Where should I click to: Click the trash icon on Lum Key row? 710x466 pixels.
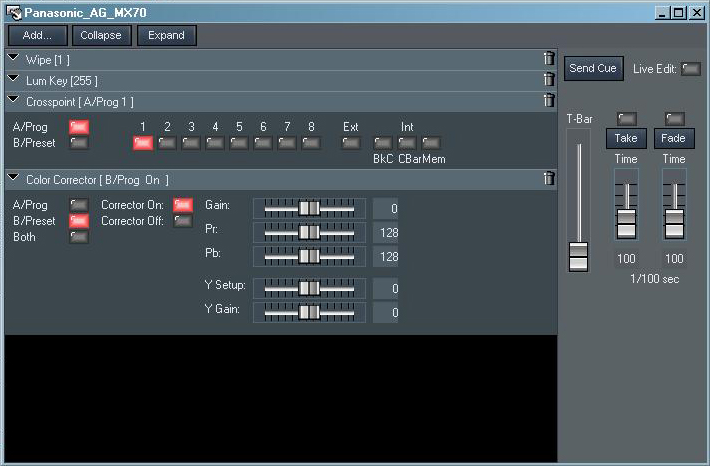tap(549, 80)
